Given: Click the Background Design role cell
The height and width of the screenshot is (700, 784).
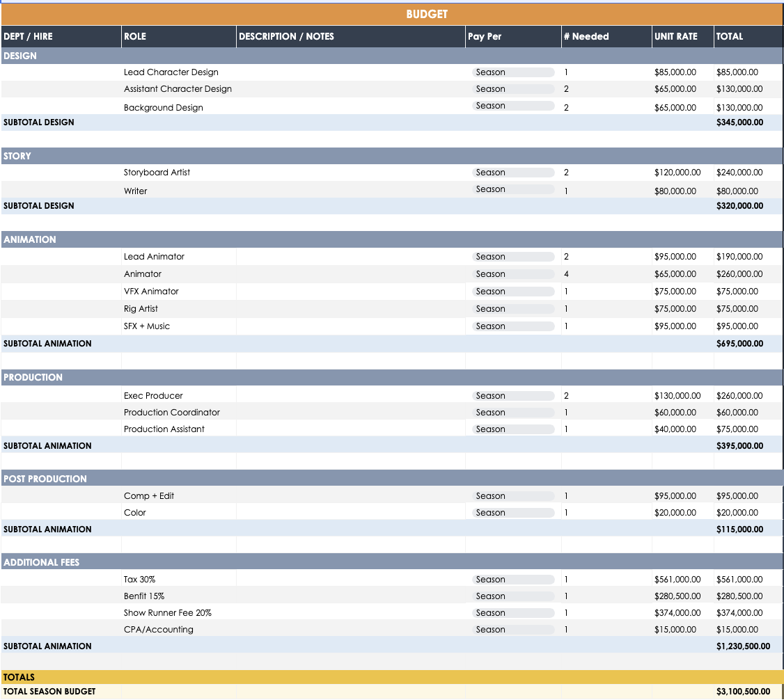Looking at the screenshot, I should (x=178, y=107).
